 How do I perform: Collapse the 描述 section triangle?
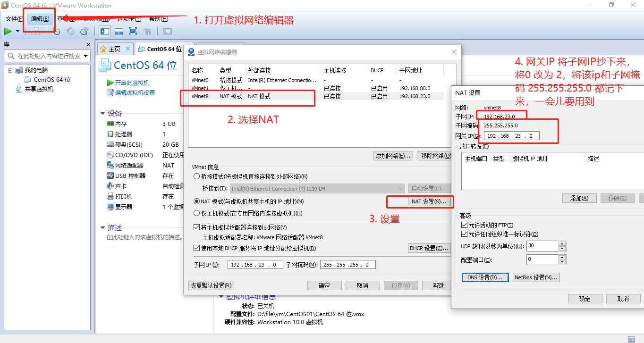pyautogui.click(x=102, y=227)
